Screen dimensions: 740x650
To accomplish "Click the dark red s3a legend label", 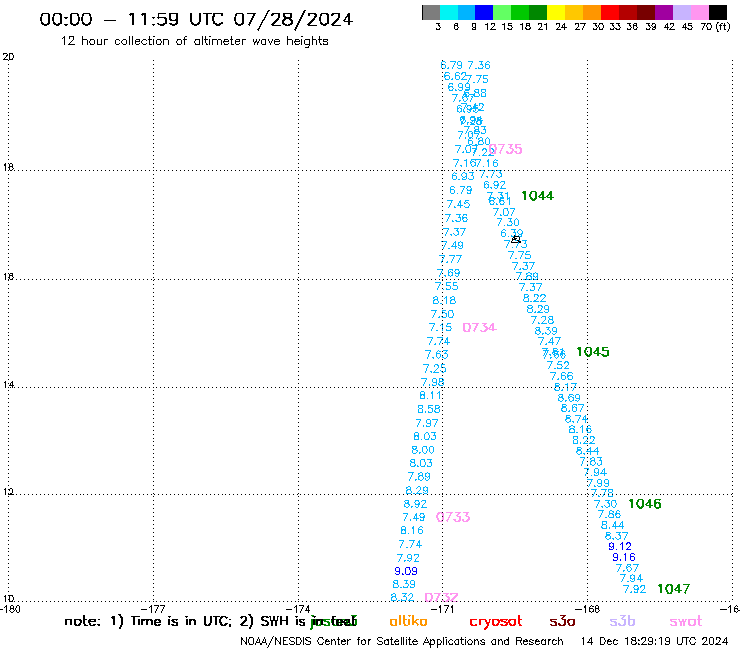I will (x=562, y=621).
